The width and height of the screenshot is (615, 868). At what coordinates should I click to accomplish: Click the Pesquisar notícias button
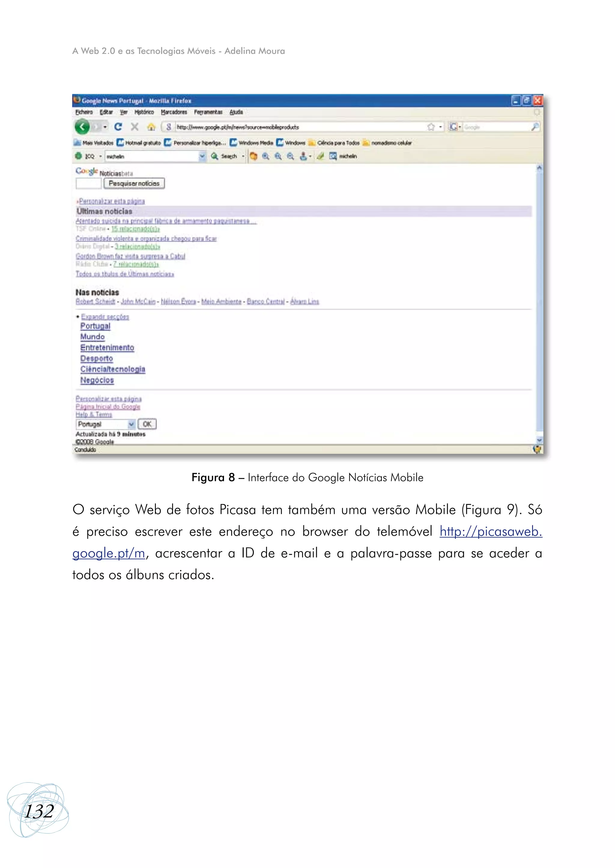coord(134,183)
